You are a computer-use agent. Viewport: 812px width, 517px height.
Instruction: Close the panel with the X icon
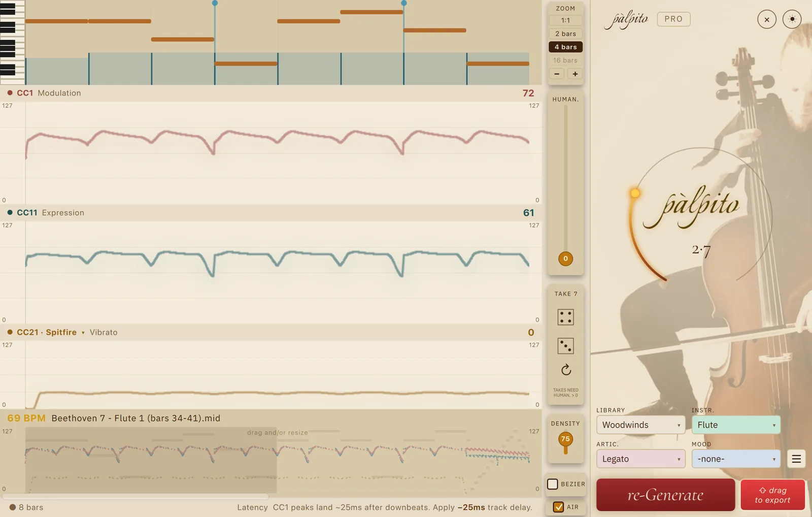tap(767, 19)
